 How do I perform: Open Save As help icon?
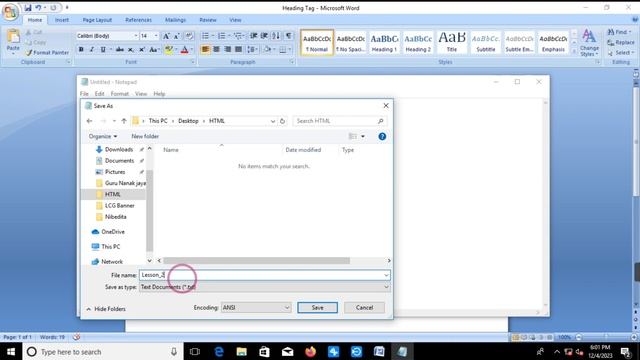[382, 137]
